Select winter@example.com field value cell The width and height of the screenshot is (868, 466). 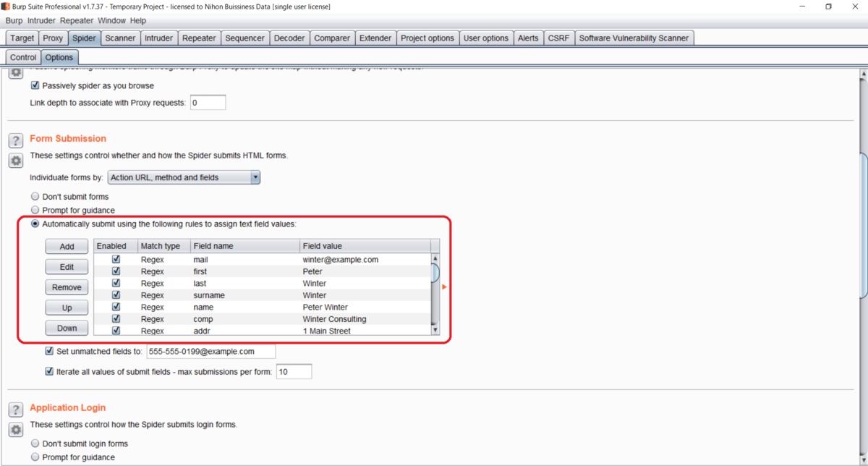click(365, 259)
